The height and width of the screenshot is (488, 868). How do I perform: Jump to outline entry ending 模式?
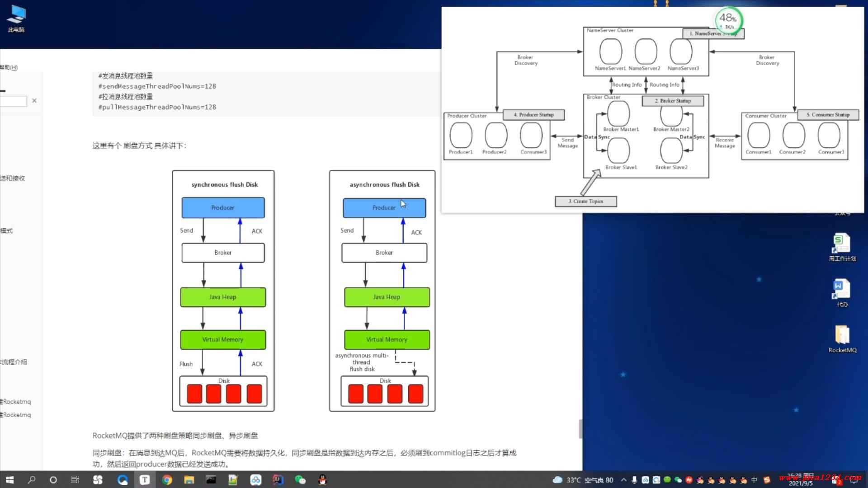[x=6, y=230]
